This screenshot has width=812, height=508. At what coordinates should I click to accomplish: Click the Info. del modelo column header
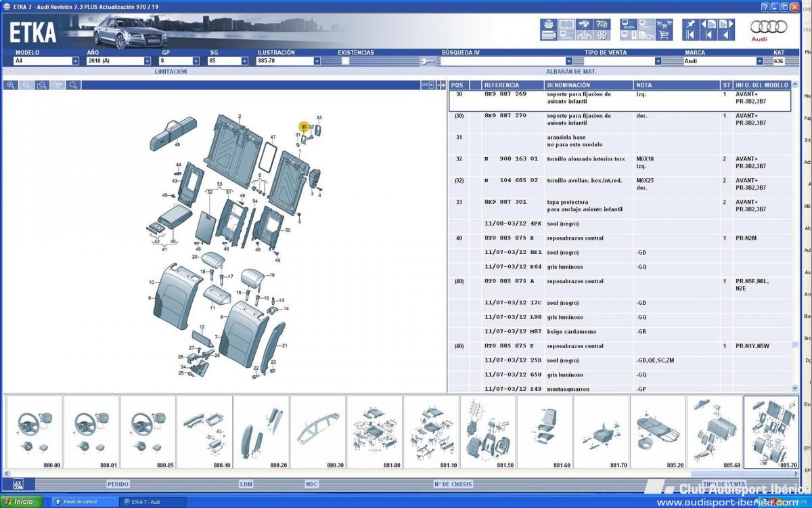[x=762, y=85]
